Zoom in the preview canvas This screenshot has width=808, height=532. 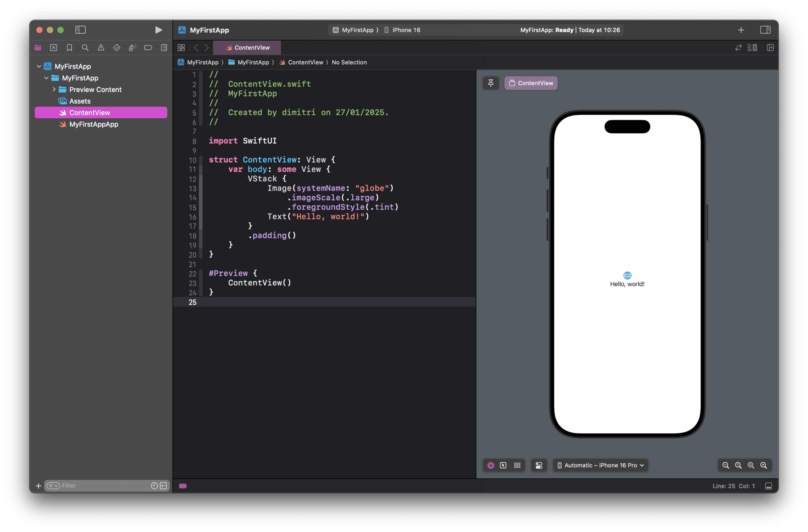coord(764,465)
